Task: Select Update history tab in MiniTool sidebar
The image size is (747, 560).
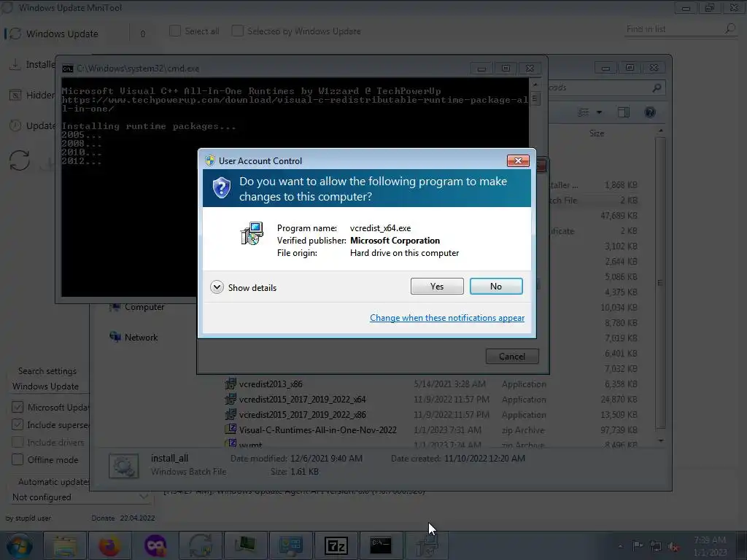Action: coord(31,125)
